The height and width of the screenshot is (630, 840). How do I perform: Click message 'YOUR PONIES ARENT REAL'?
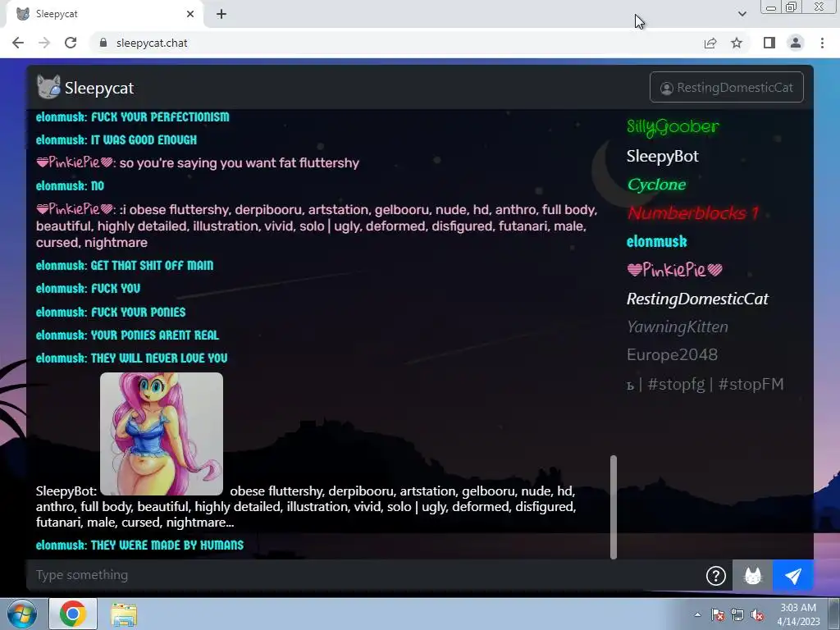155,336
